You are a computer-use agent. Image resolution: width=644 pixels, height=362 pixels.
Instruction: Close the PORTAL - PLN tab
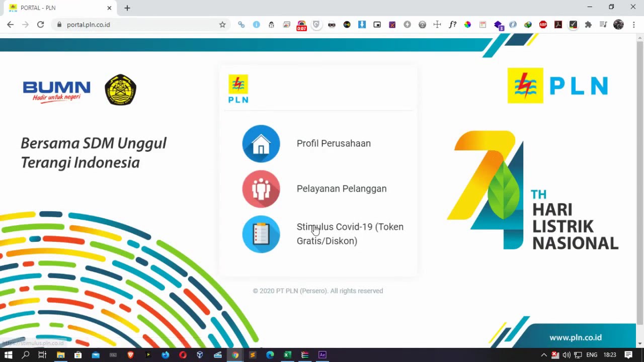pyautogui.click(x=109, y=8)
